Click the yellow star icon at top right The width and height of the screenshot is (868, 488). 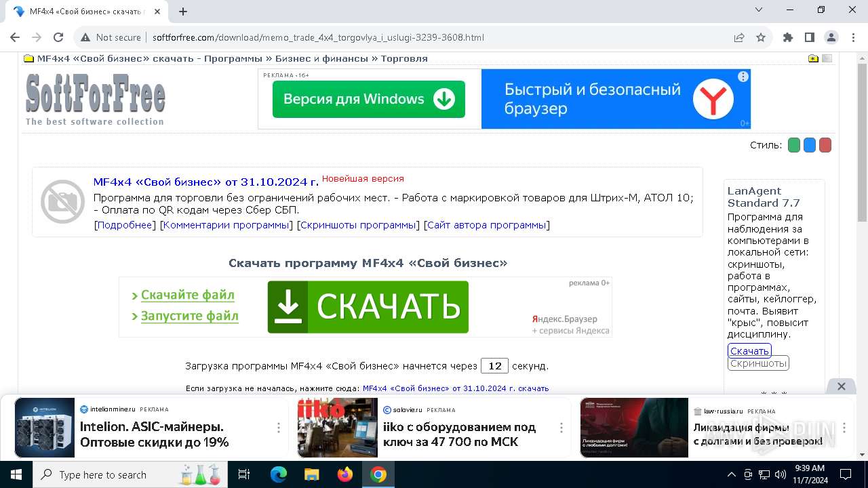813,58
